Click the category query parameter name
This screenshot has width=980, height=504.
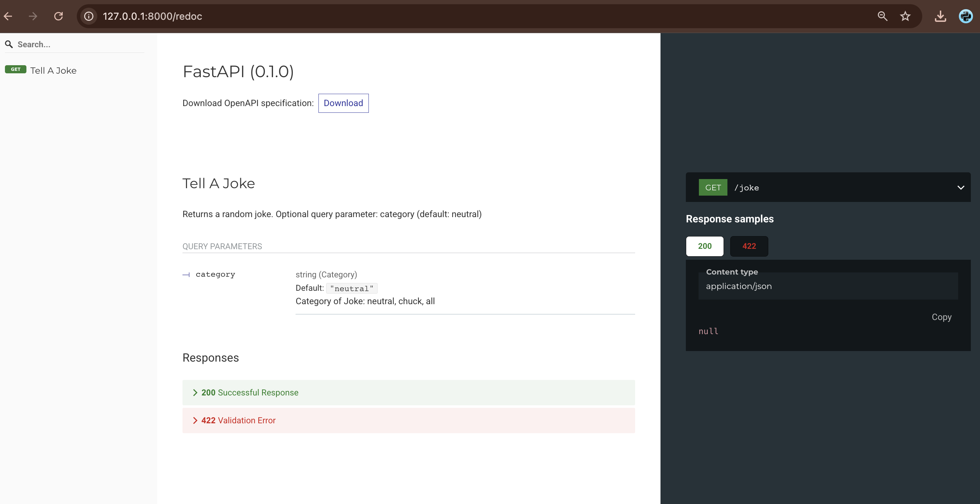(x=215, y=275)
